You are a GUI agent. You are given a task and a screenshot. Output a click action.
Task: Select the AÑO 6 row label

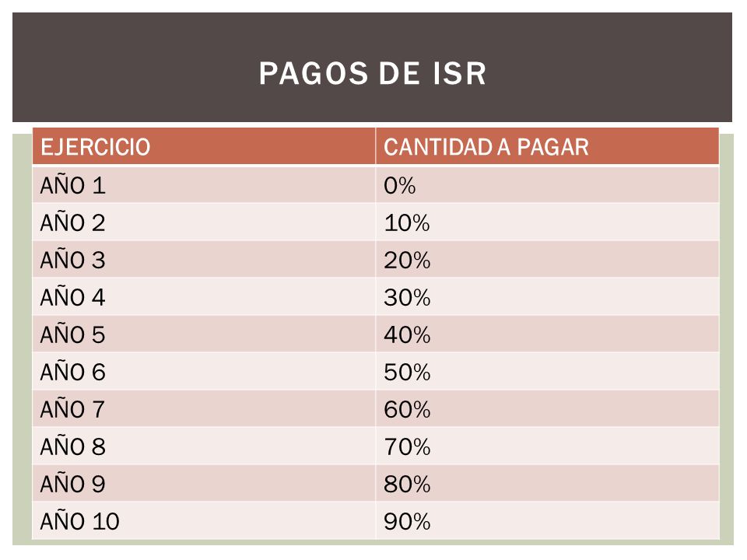pyautogui.click(x=204, y=372)
